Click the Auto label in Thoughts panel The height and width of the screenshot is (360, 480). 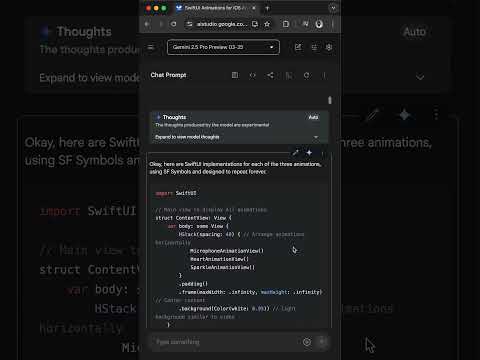pyautogui.click(x=313, y=117)
